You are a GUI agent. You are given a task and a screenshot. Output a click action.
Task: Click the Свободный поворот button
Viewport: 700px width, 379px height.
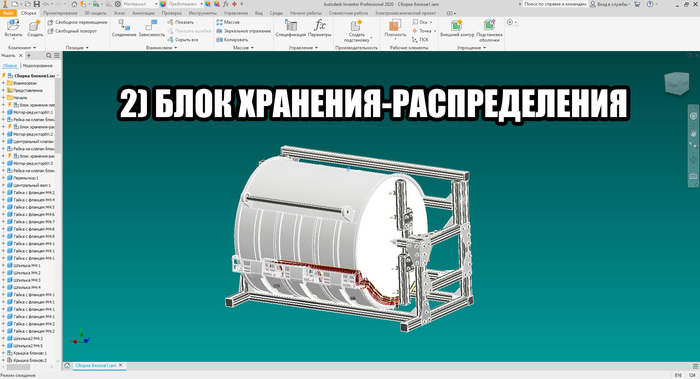pos(72,31)
